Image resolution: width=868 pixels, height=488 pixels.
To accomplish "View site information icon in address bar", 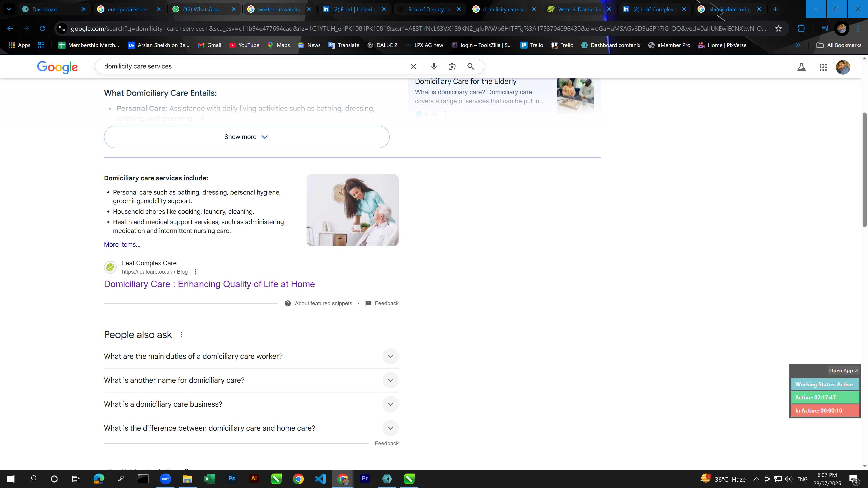I will click(x=62, y=29).
